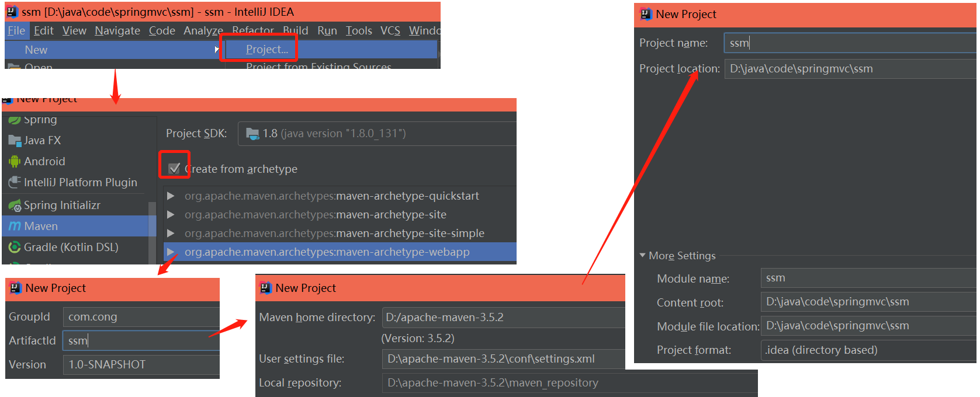This screenshot has height=397, width=980.
Task: Click the Android robot icon
Action: point(15,161)
